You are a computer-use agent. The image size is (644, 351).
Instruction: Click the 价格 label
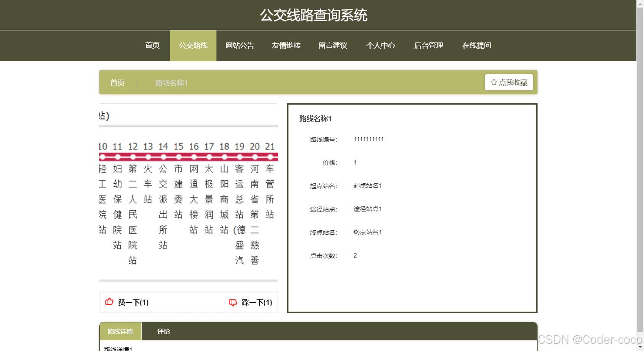pyautogui.click(x=330, y=163)
